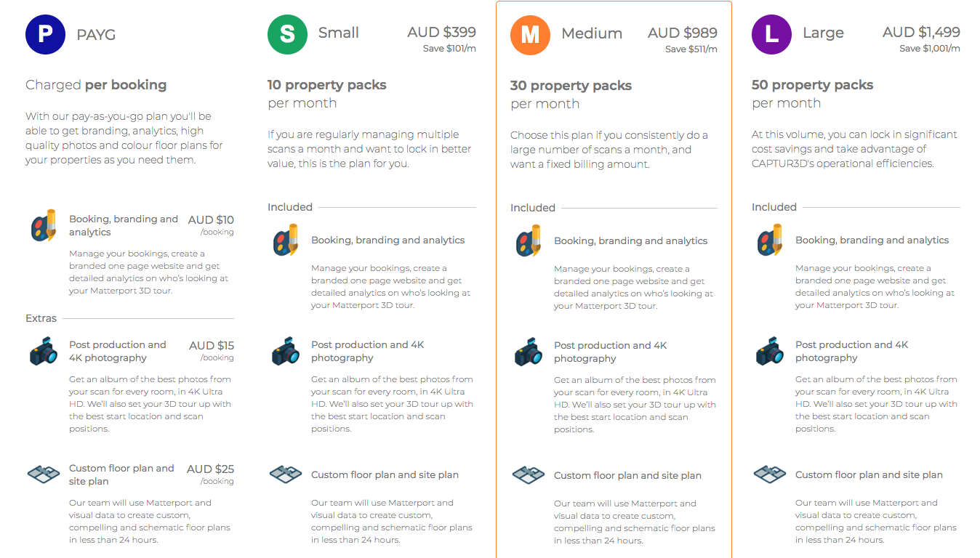Viewport: 980px width, 558px height.
Task: Click the floor plan icon under Large plan
Action: [x=770, y=474]
